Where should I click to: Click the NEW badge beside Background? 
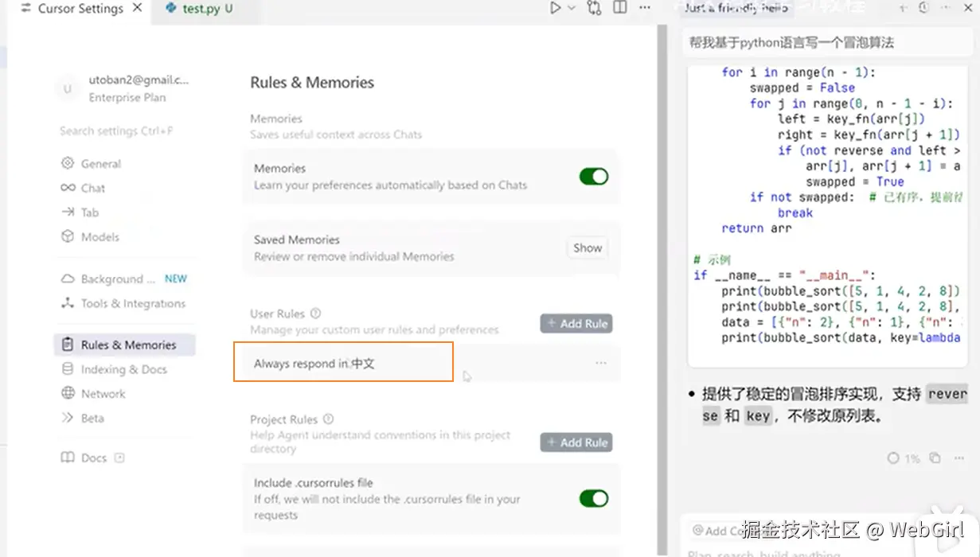(x=176, y=279)
